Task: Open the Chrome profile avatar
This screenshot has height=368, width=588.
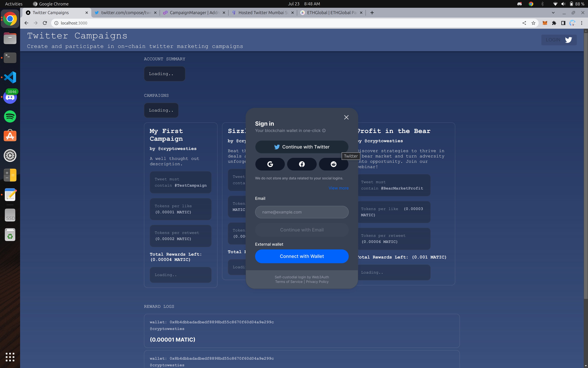Action: pos(572,23)
